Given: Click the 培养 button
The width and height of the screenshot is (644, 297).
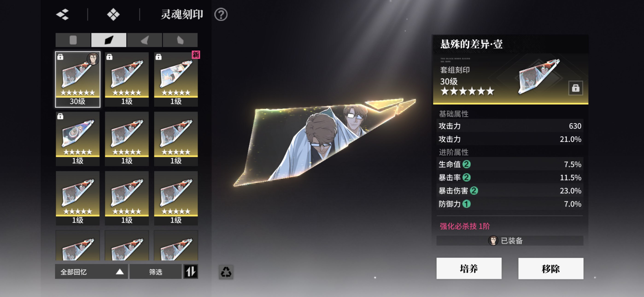Looking at the screenshot, I should pyautogui.click(x=469, y=268).
